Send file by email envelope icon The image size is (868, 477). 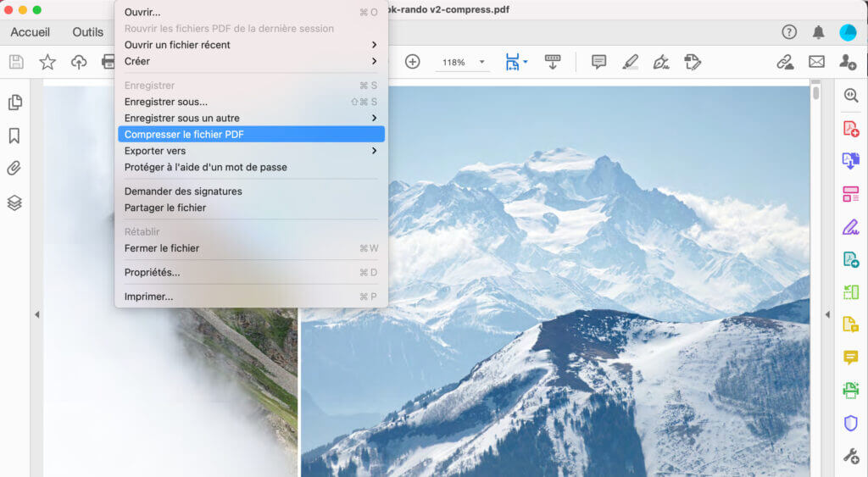(x=816, y=62)
